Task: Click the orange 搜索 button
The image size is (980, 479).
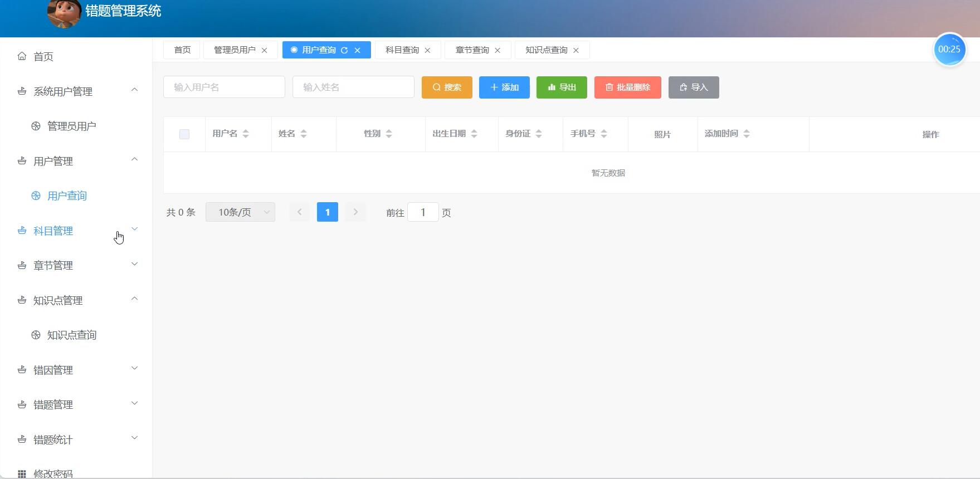Action: (447, 87)
